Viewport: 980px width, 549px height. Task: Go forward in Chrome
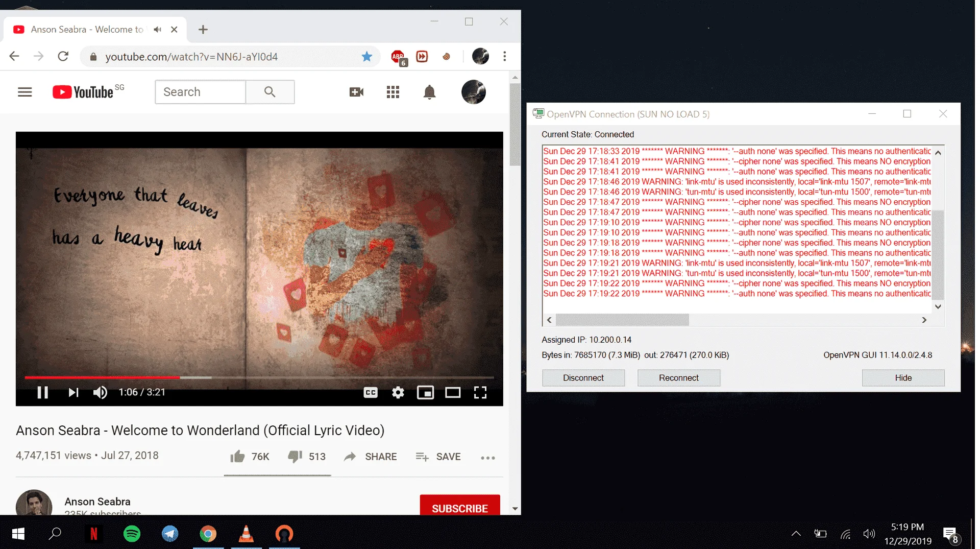39,57
